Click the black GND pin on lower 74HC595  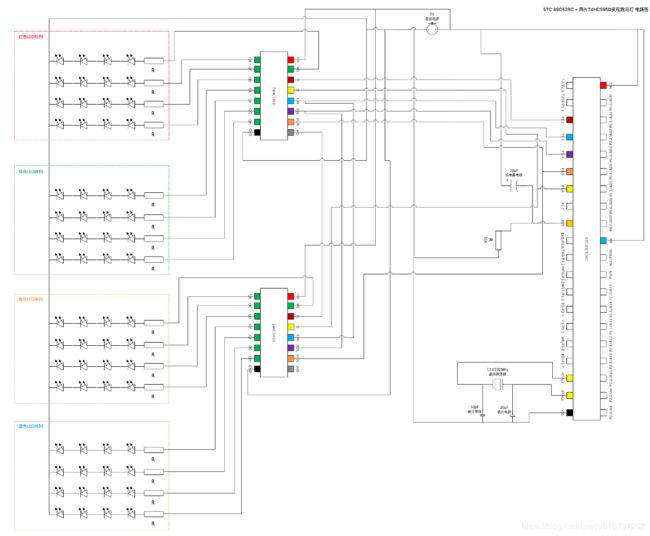tap(257, 369)
